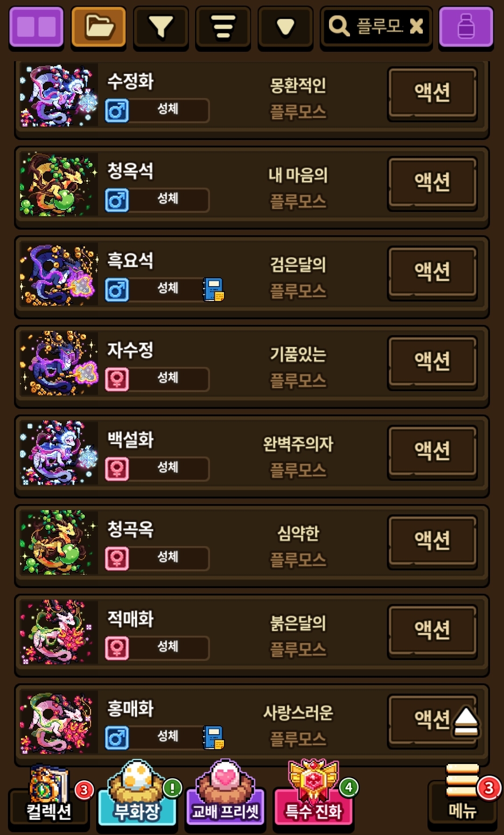Viewport: 504px width, 835px height.
Task: Click the 액션 button for 백설화
Action: tap(433, 451)
